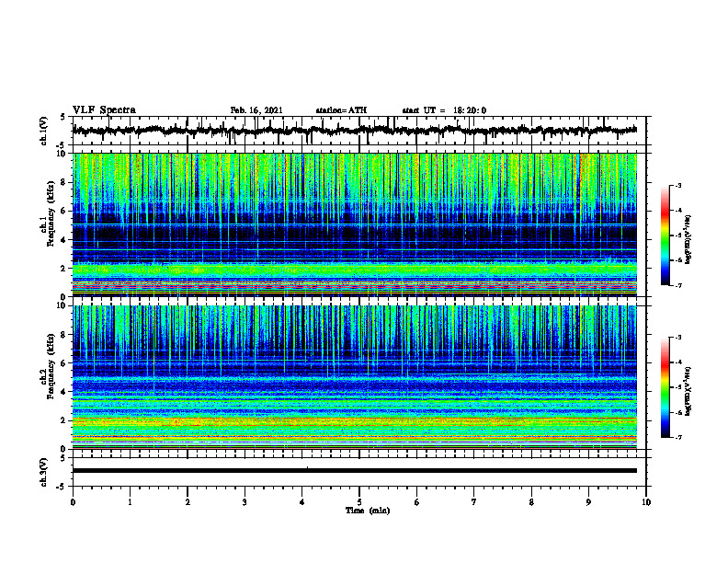This screenshot has height=563, width=728.
Task: Click the start UT time "18:20:0"
Action: coord(470,110)
